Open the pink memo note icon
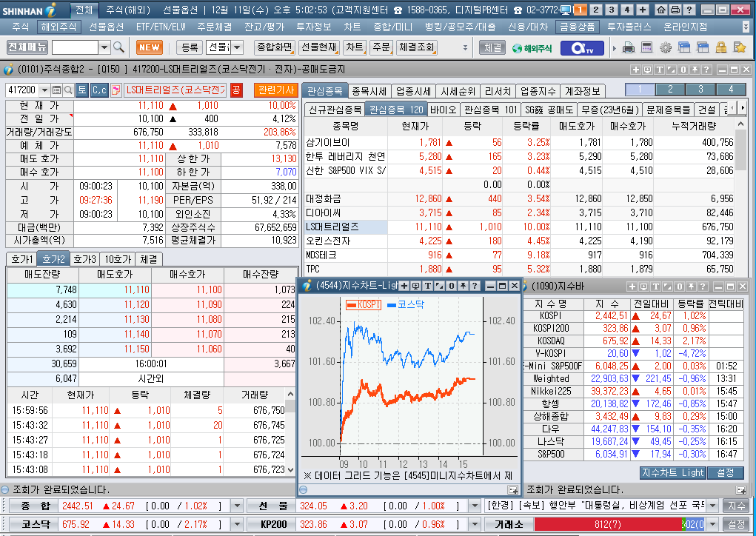This screenshot has width=756, height=536. pyautogui.click(x=116, y=90)
